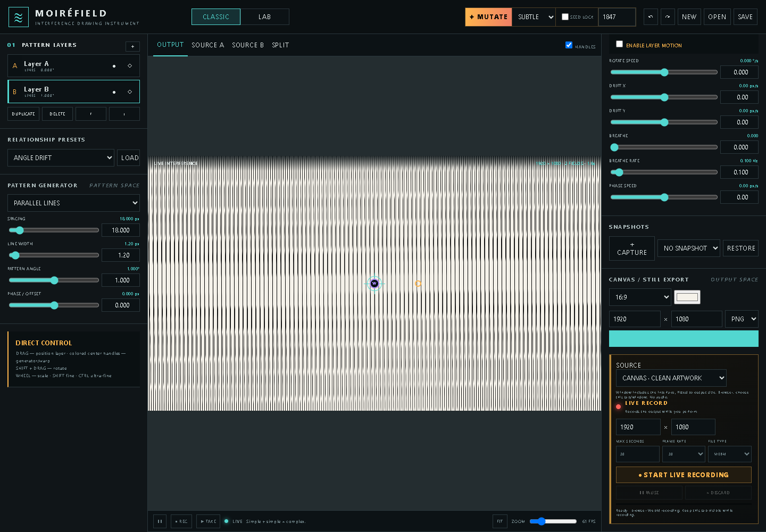766x532 pixels.
Task: Click the diamond icon on Layer A
Action: [x=130, y=66]
